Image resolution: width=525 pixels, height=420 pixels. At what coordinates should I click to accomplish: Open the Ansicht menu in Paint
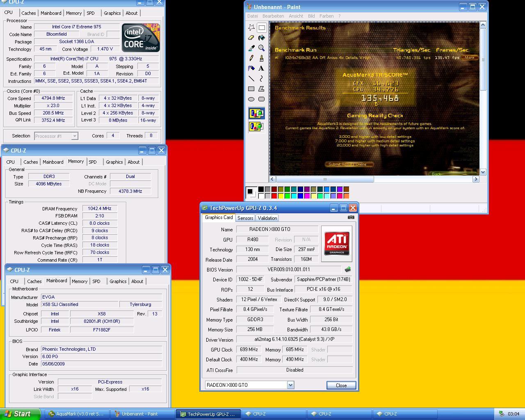[x=296, y=16]
